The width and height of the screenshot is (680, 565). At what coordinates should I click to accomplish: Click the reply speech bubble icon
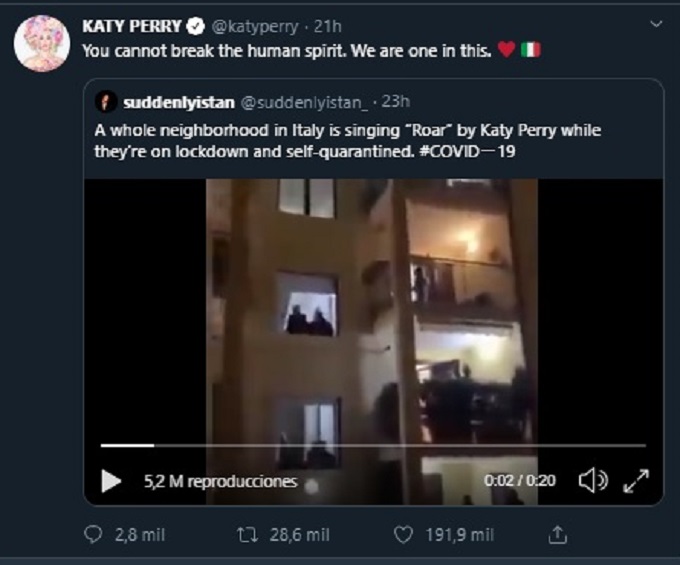(x=93, y=535)
